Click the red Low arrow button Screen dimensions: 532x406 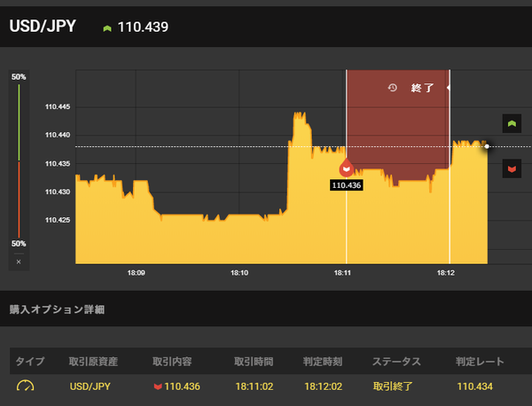tap(512, 168)
